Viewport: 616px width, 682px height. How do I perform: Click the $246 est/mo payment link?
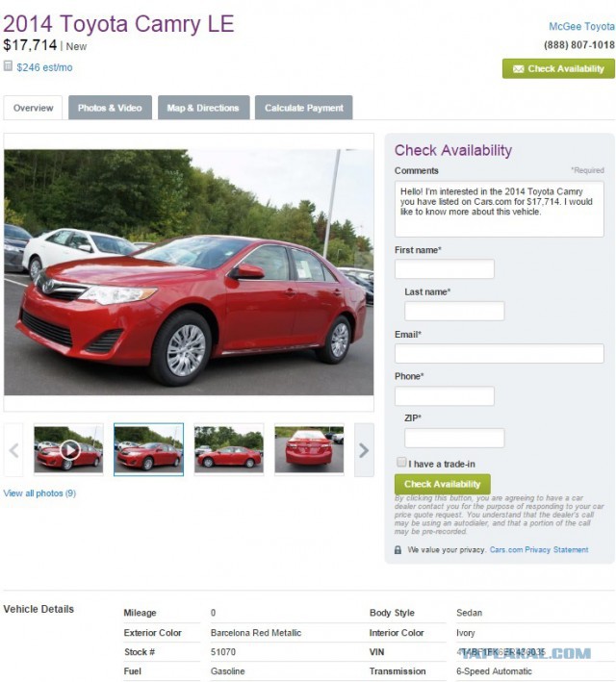[44, 67]
